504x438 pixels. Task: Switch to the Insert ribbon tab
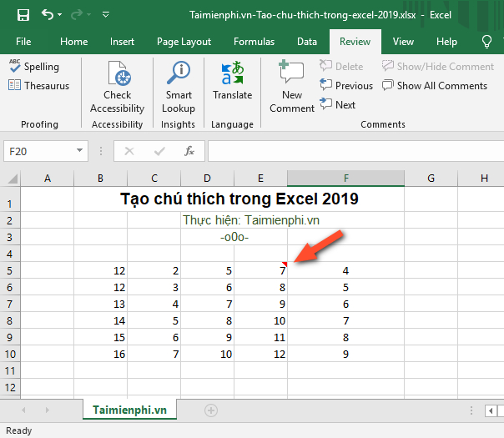pos(122,42)
